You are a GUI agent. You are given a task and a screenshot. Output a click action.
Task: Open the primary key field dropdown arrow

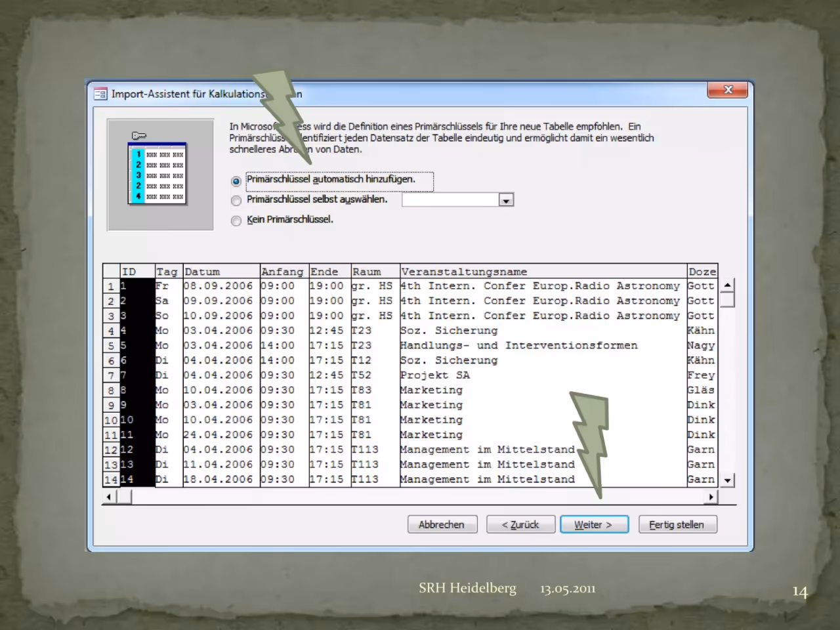506,200
